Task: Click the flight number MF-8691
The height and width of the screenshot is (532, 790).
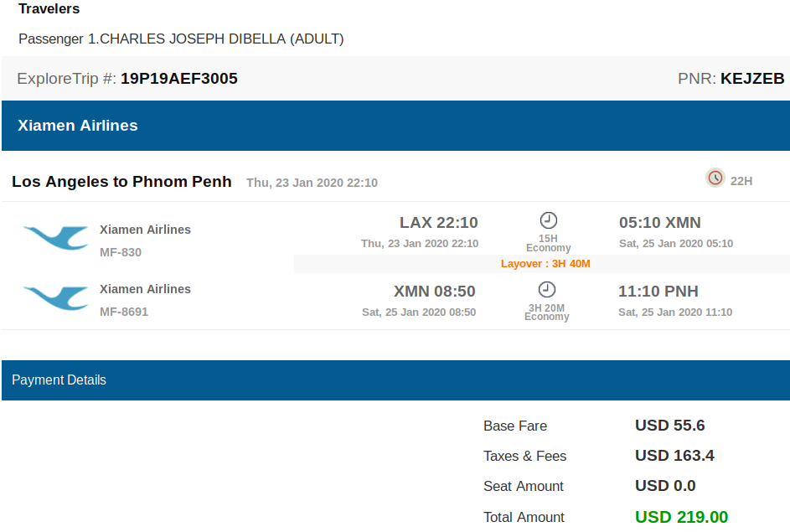Action: coord(124,312)
